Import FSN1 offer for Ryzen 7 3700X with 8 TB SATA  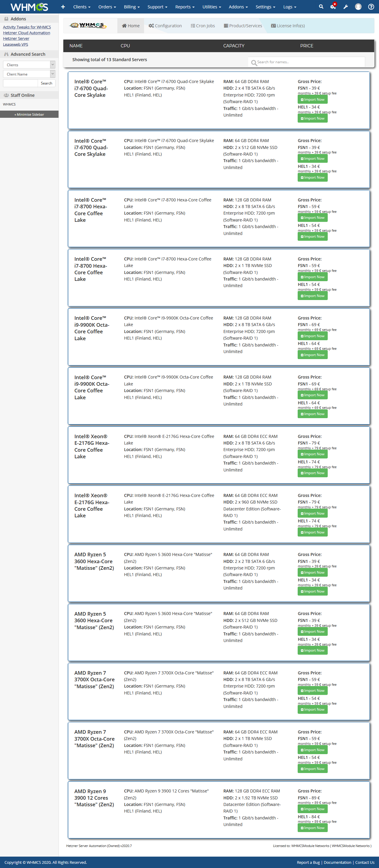(x=312, y=691)
